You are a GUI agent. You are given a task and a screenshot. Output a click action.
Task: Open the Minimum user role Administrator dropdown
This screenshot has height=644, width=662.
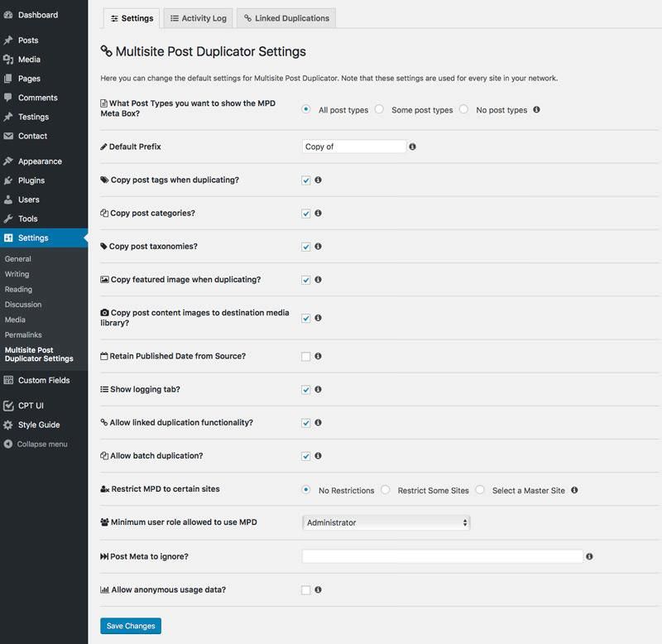pyautogui.click(x=386, y=522)
